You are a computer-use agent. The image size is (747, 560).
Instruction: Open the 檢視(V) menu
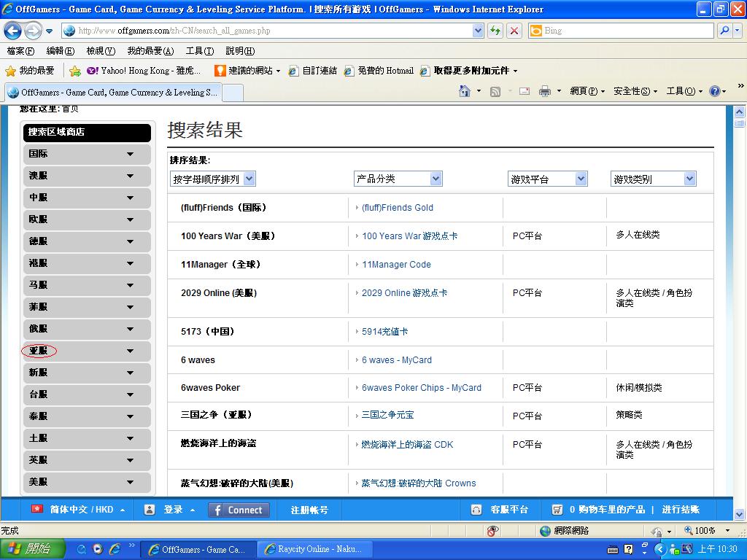101,51
